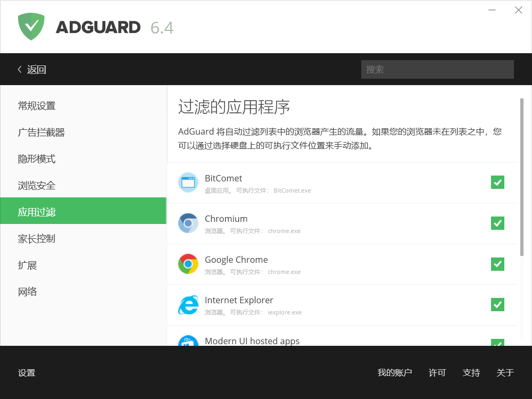Screen dimensions: 532x399
Task: Click the 过滤的应用程序 heading
Action: [234, 107]
